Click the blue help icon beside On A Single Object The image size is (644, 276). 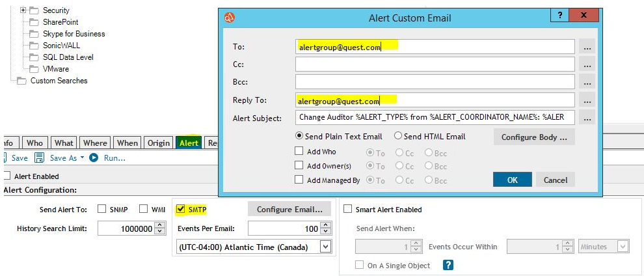448,265
